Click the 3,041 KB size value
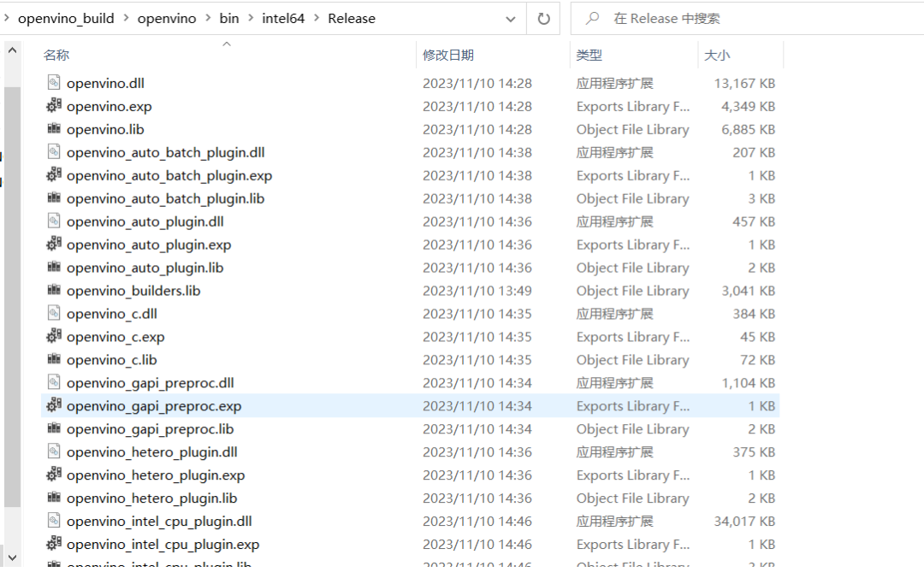This screenshot has width=924, height=578. (749, 291)
